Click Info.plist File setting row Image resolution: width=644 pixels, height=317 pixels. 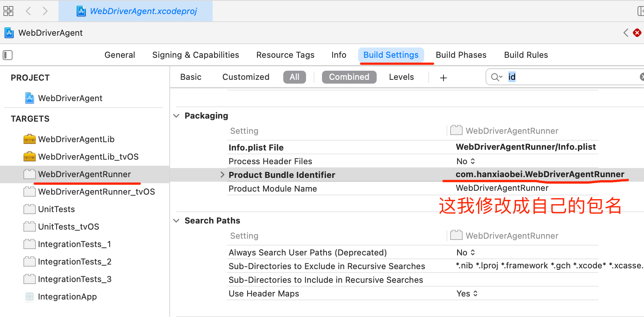[413, 147]
